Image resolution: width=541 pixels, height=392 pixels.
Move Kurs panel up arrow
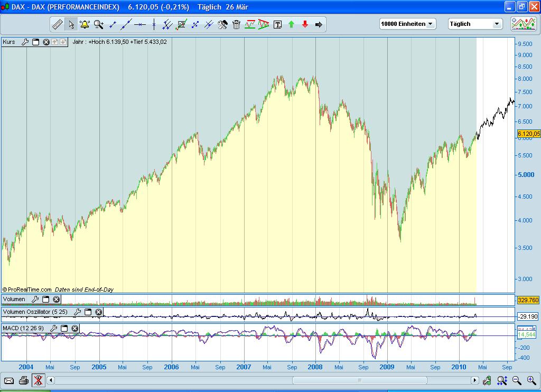tap(54, 42)
